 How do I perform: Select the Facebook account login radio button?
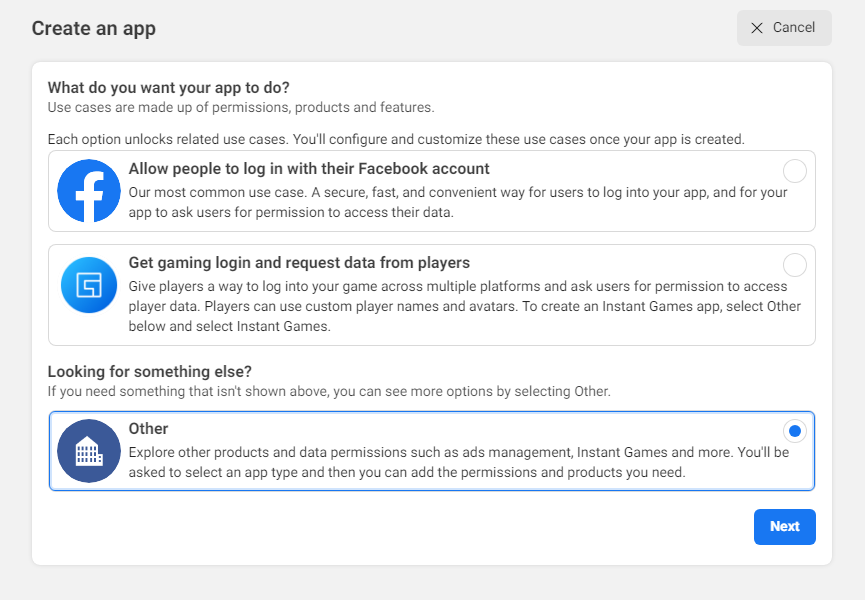click(x=794, y=171)
